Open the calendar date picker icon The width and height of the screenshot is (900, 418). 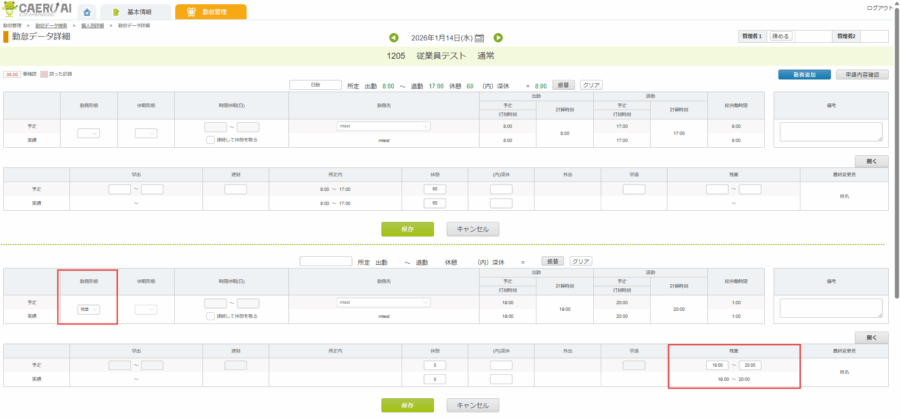(480, 38)
